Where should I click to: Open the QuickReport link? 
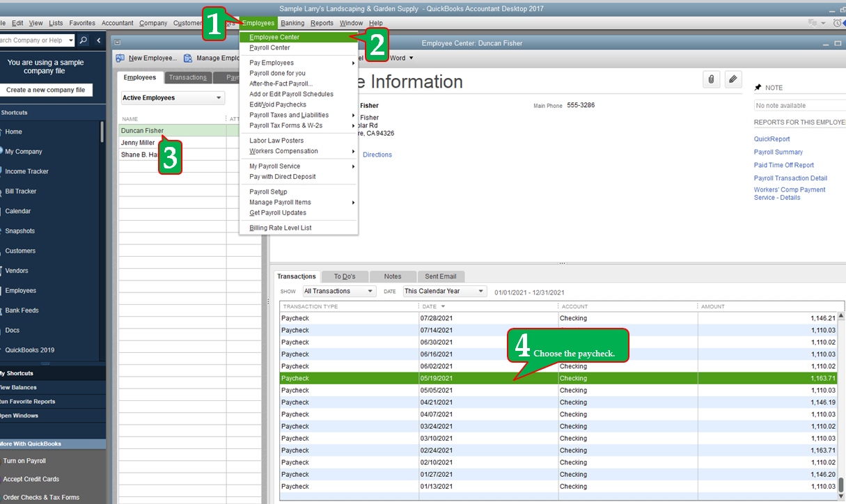point(771,139)
